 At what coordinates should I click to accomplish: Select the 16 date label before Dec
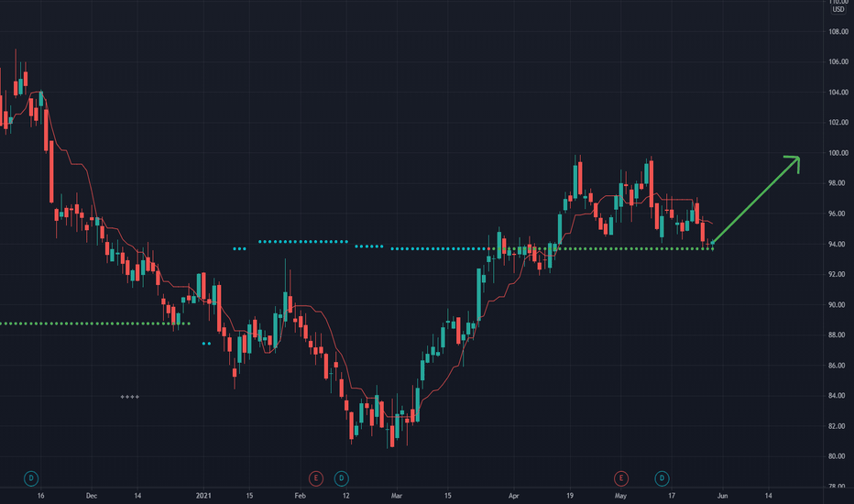[41, 496]
